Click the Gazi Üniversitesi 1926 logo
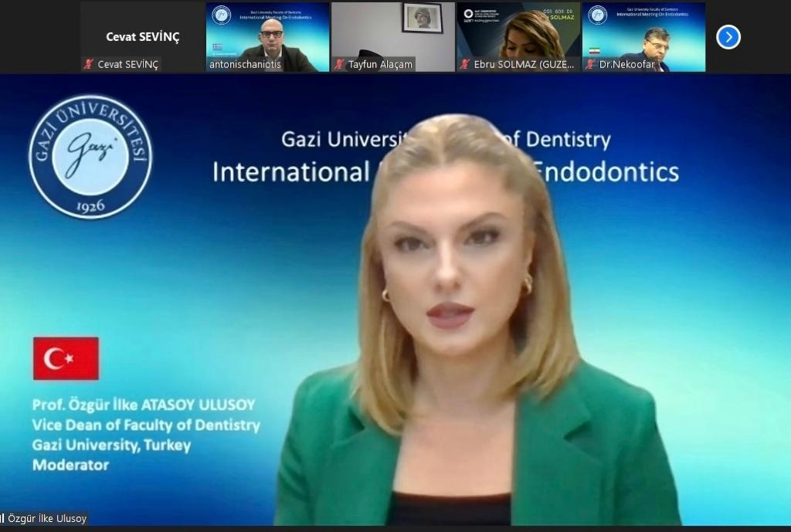This screenshot has height=532, width=791. pos(90,157)
